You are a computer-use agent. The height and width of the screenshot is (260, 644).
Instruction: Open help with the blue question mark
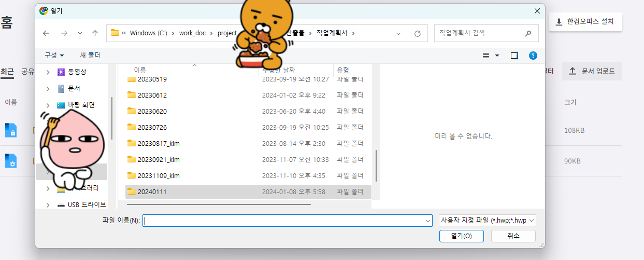pos(533,56)
